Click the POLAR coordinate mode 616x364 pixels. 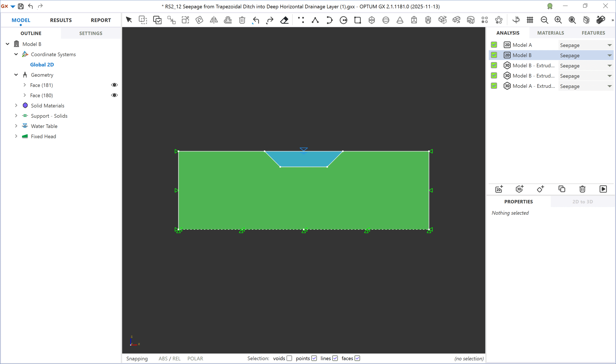coord(195,358)
